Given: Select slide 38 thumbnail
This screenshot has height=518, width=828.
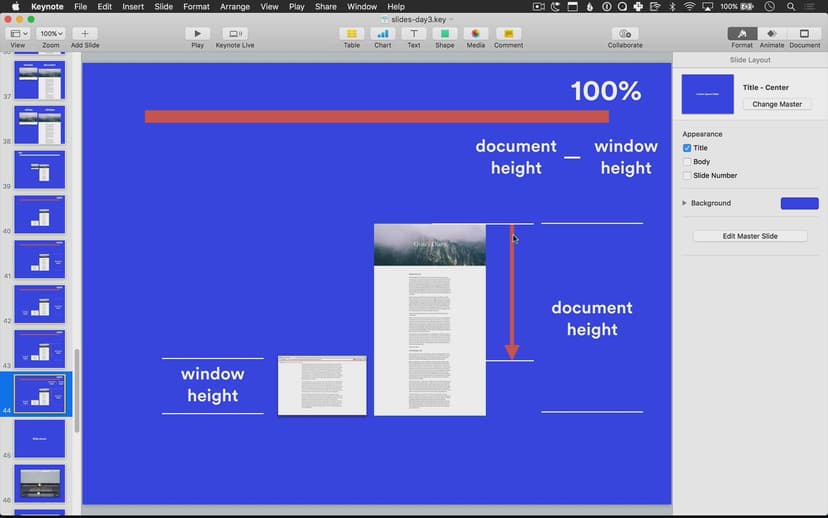Looking at the screenshot, I should 40,125.
